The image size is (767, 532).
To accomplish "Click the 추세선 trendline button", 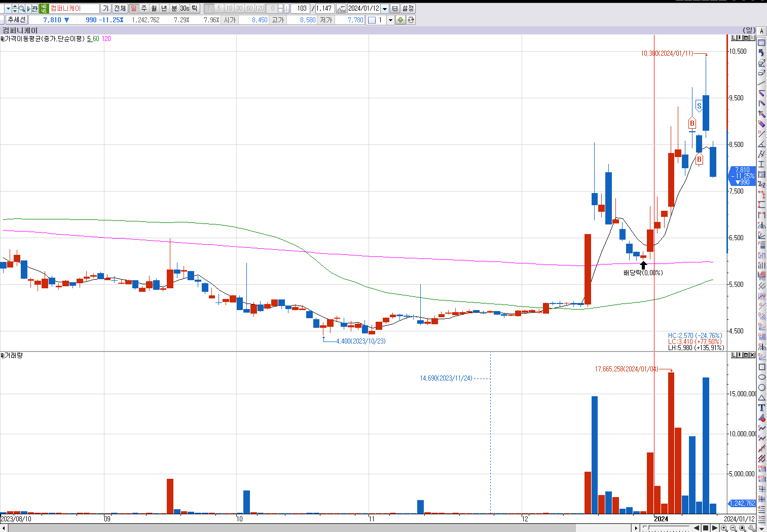I will (x=16, y=20).
